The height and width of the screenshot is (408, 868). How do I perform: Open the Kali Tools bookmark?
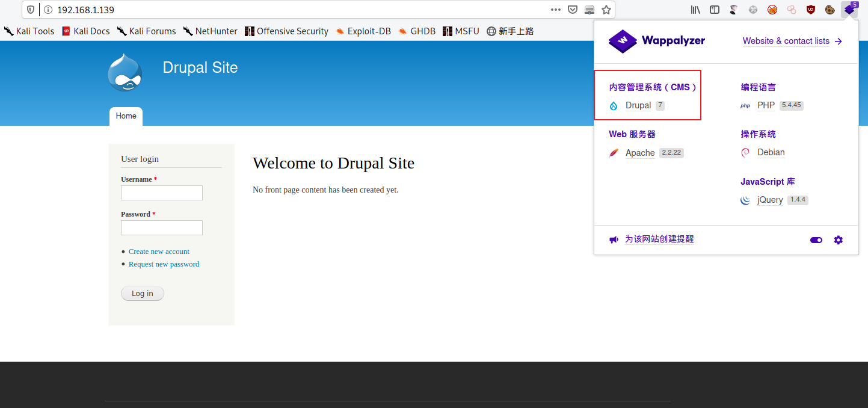point(29,31)
